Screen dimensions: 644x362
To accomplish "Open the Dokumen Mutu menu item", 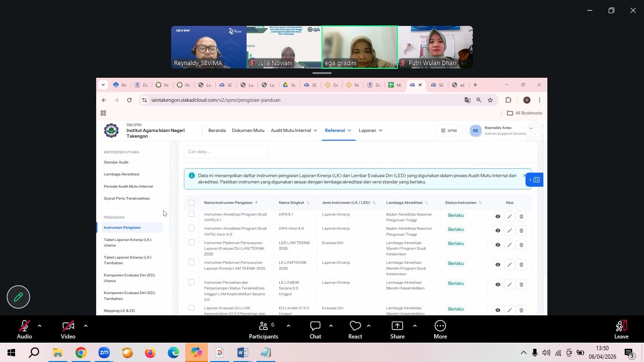I will click(x=248, y=131).
